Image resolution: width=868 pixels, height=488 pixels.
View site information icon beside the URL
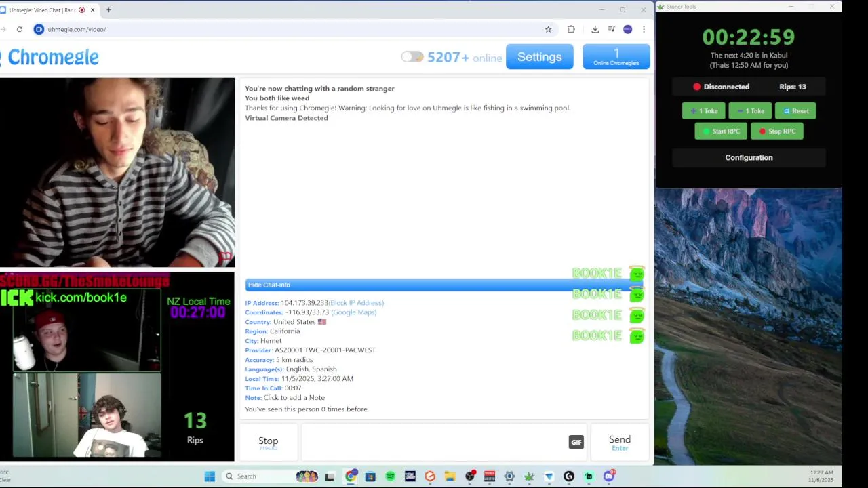click(x=39, y=29)
